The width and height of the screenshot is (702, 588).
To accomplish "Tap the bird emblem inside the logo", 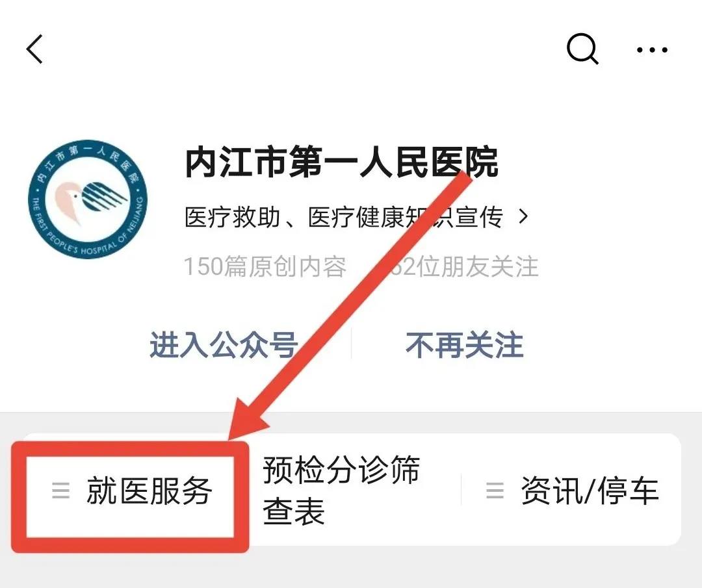I will tap(91, 199).
